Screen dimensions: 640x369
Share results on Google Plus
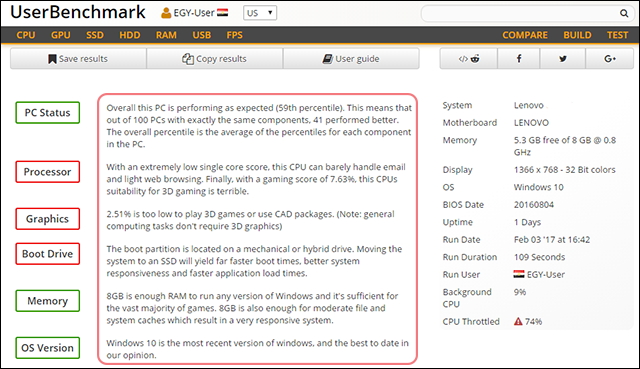610,59
